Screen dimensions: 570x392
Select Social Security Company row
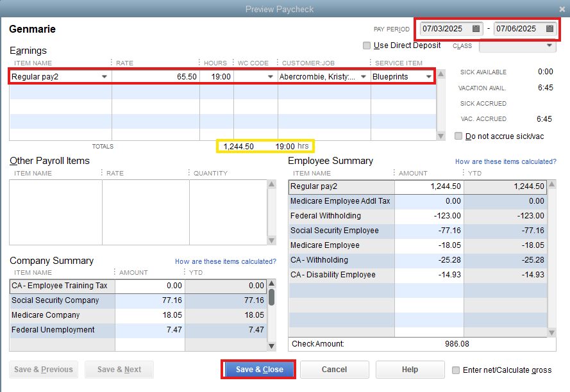(x=138, y=300)
